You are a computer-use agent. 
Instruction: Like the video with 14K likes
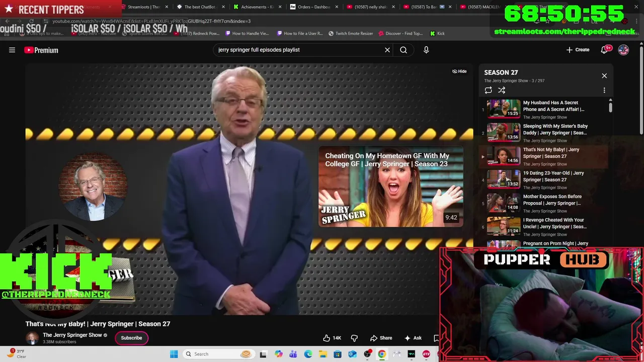[332, 338]
